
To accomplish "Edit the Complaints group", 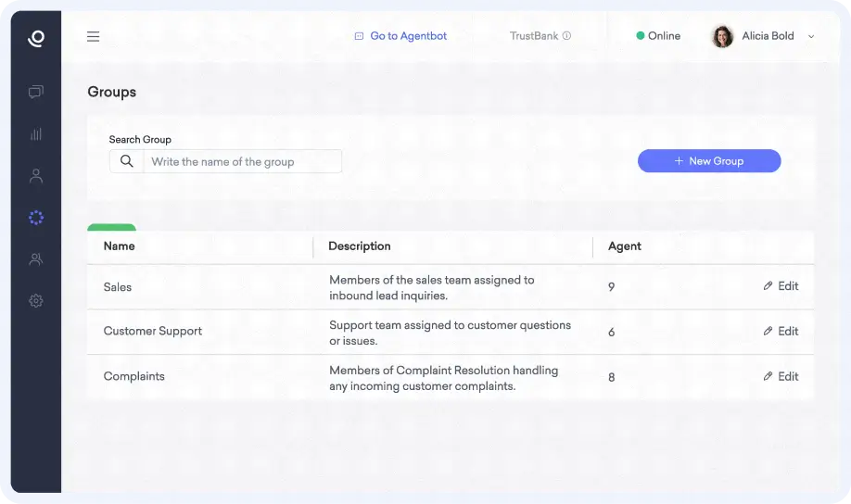I will pyautogui.click(x=781, y=376).
